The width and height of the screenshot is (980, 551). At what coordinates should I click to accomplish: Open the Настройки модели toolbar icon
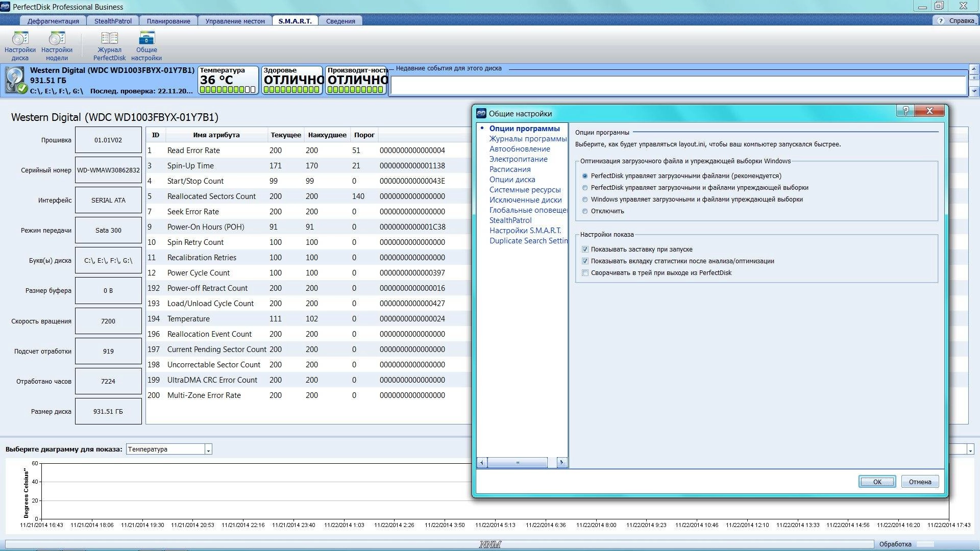pos(57,46)
